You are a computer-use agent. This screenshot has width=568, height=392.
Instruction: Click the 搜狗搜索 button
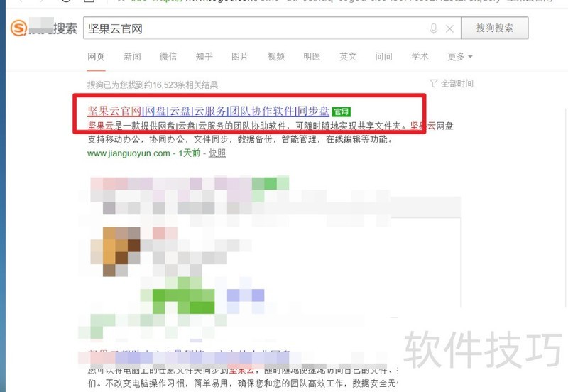494,28
